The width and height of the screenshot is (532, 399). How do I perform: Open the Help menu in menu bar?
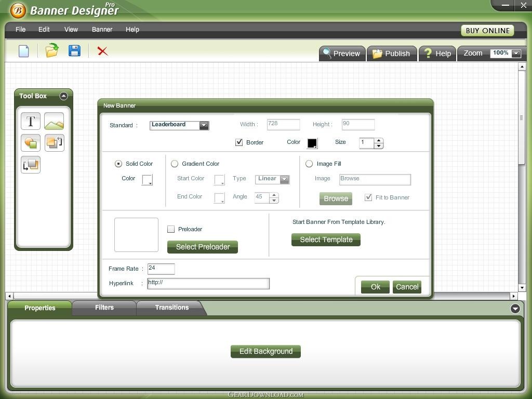[x=132, y=30]
